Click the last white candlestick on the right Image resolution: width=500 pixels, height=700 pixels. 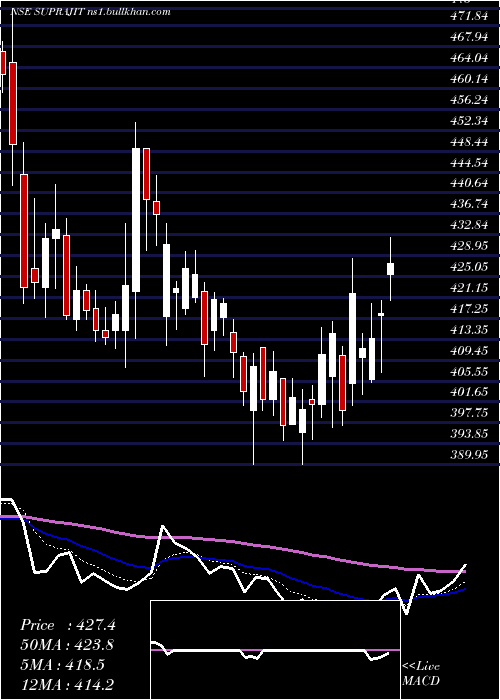(x=390, y=269)
